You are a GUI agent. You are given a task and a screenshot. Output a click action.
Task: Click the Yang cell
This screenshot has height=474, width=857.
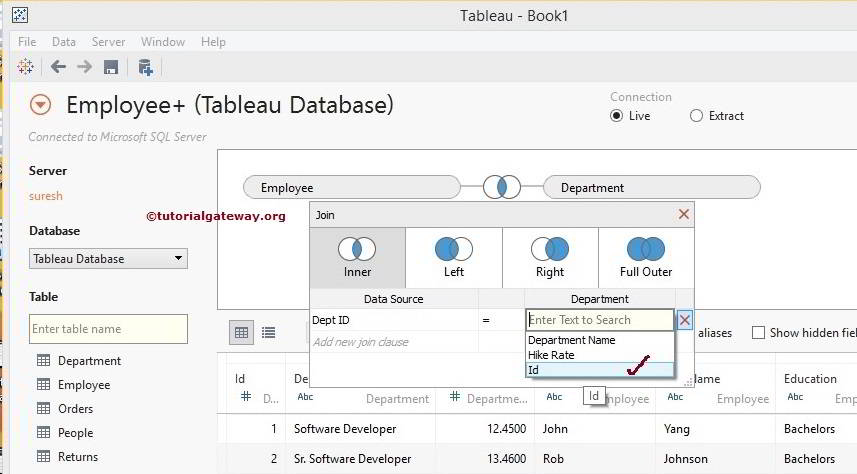coord(677,429)
